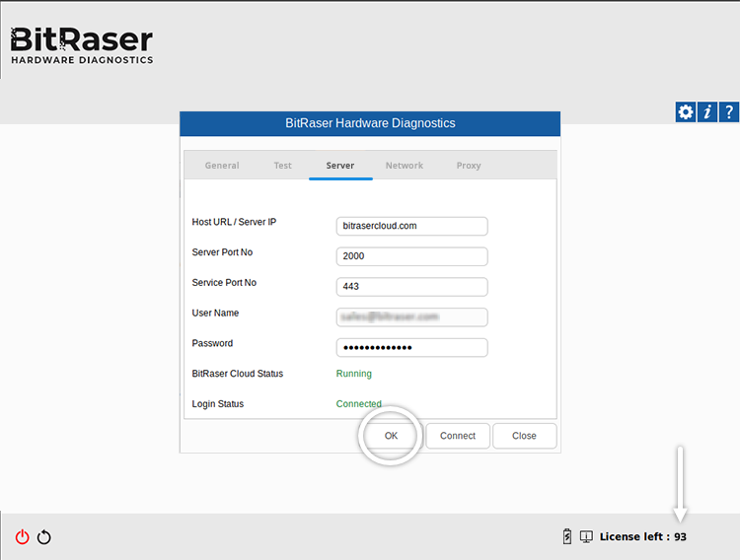This screenshot has width=740, height=560.
Task: Click the red power off icon
Action: [x=22, y=537]
